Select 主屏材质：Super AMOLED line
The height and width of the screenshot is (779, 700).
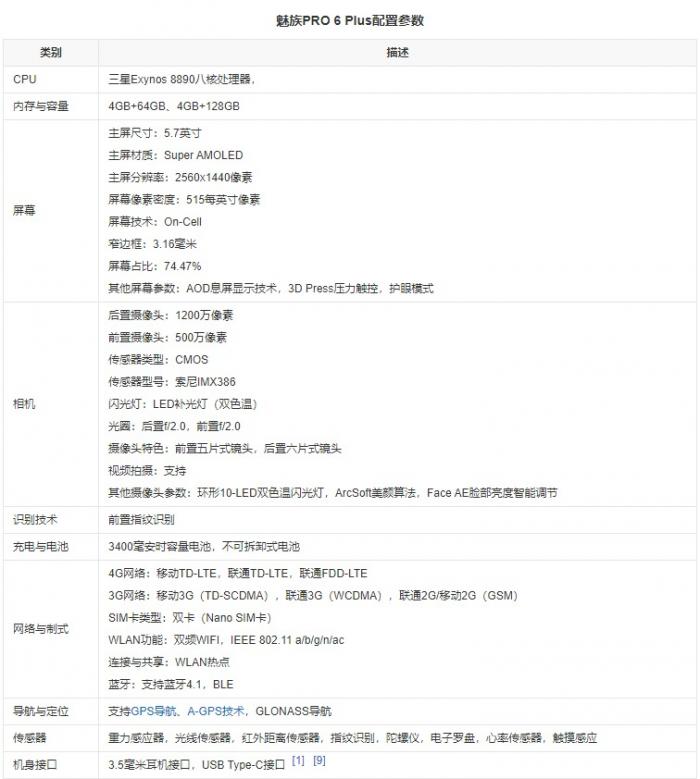176,156
